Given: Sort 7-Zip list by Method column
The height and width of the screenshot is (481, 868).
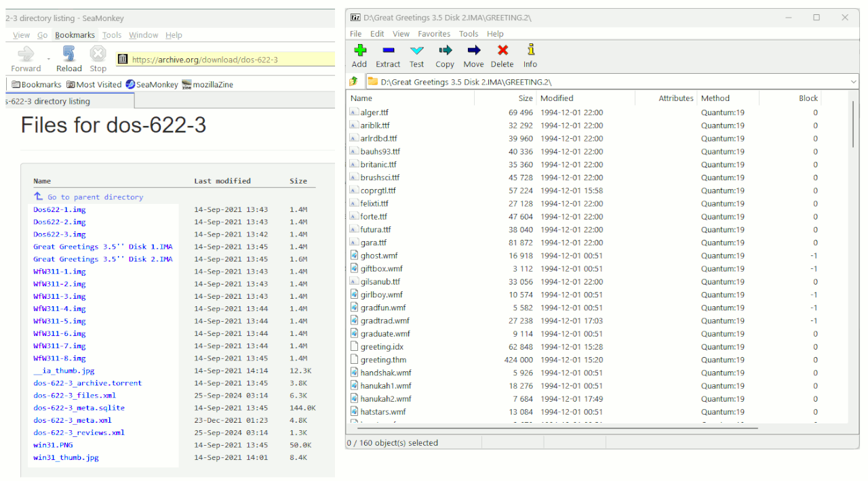Looking at the screenshot, I should coord(728,98).
